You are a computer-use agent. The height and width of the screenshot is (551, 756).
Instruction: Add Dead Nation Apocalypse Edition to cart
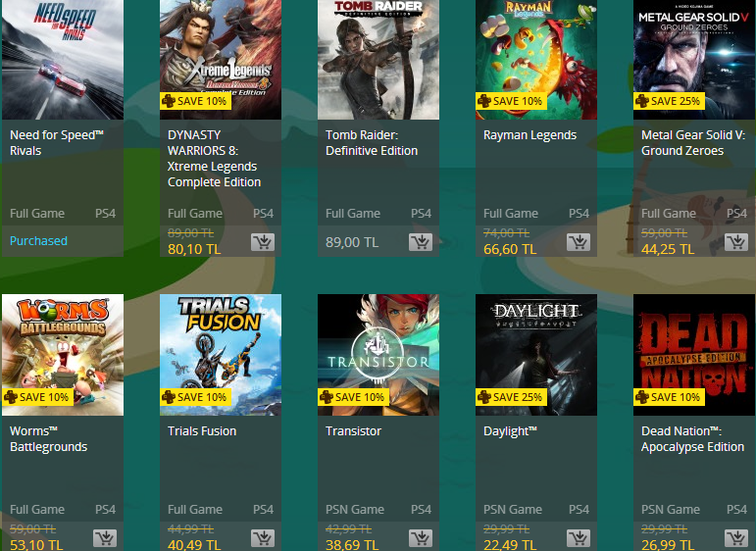(736, 538)
